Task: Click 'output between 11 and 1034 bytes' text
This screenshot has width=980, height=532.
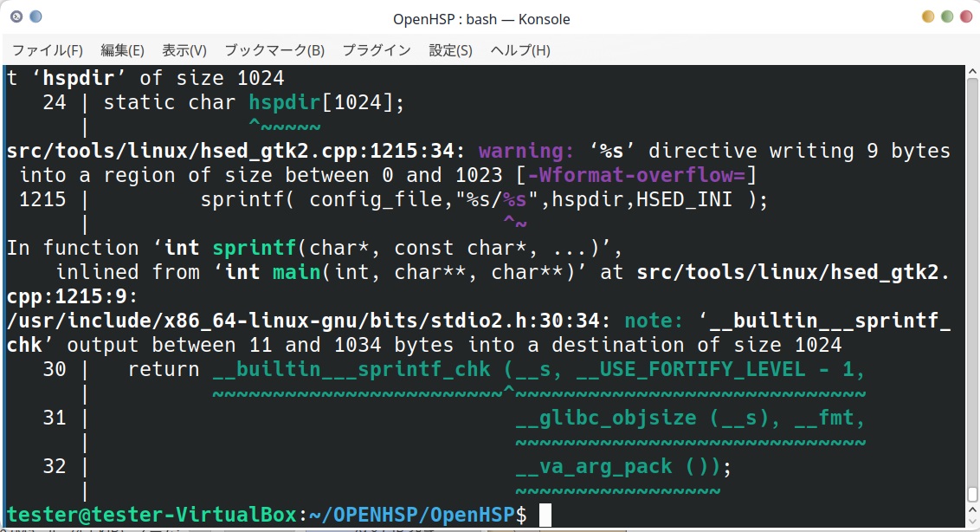Action: coord(261,346)
